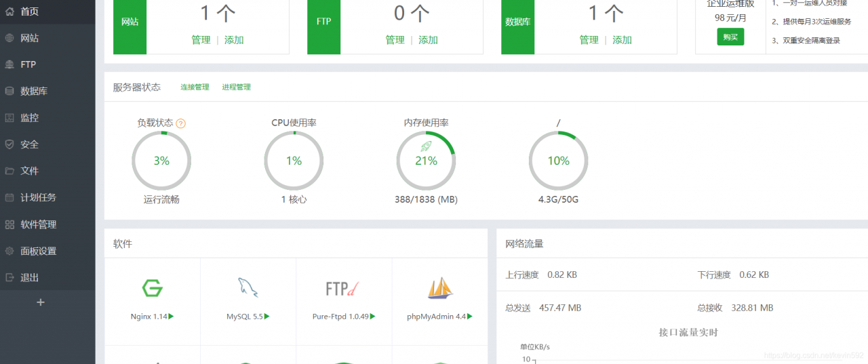Open the 连接管理 link
The width and height of the screenshot is (868, 364).
[x=195, y=87]
